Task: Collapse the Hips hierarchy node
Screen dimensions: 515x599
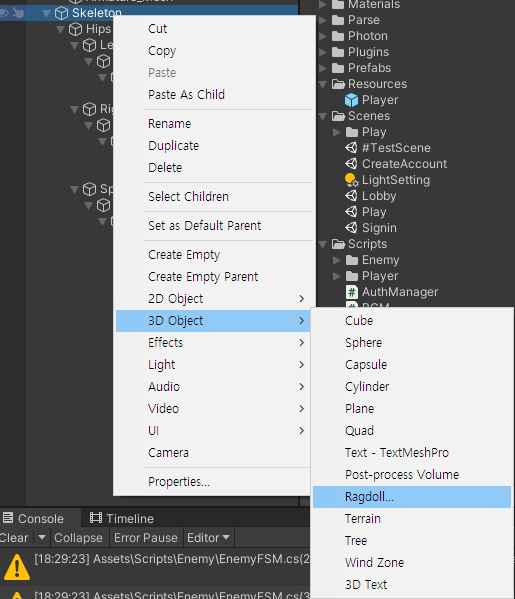Action: tap(60, 29)
